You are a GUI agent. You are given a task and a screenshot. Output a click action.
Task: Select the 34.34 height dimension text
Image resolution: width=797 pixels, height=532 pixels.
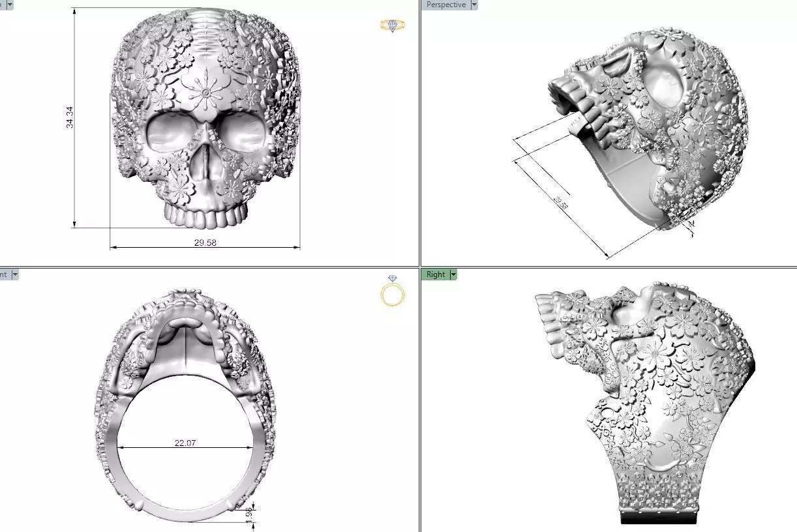[70, 117]
